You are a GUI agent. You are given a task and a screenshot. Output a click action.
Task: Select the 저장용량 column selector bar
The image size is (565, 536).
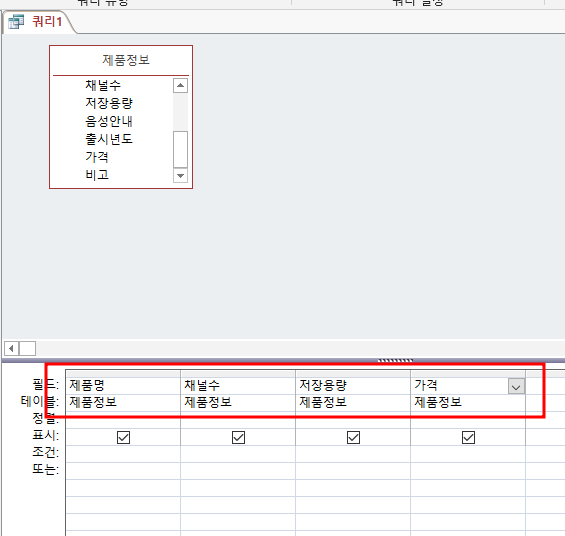pyautogui.click(x=353, y=374)
